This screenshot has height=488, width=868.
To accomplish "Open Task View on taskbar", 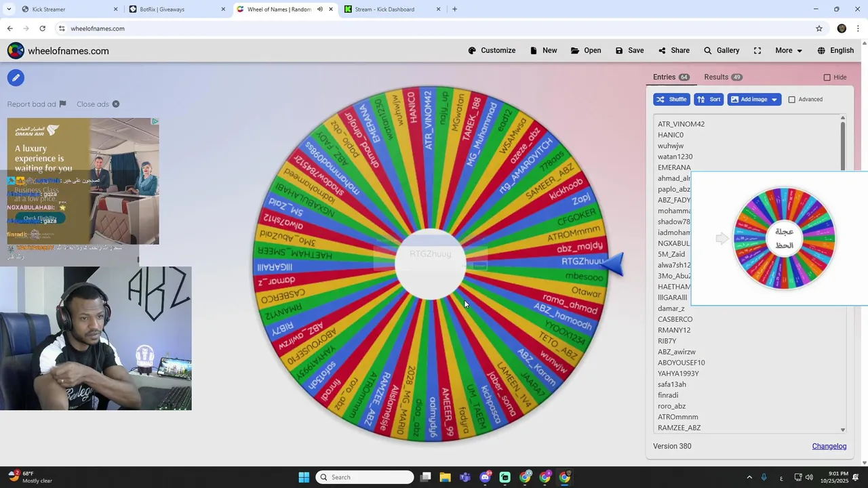I will click(x=425, y=477).
